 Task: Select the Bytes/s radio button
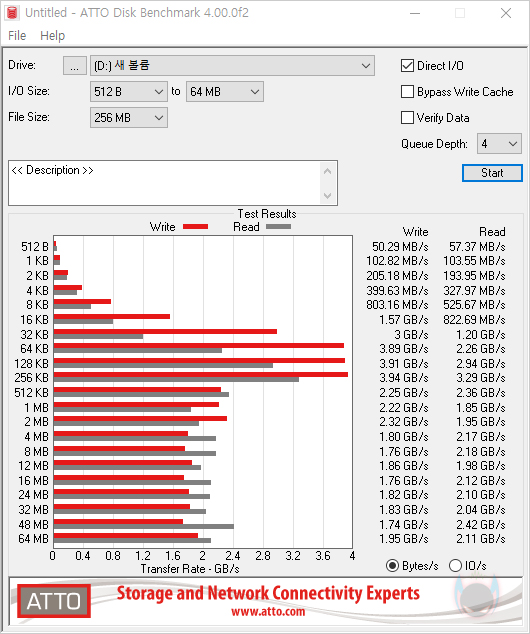(392, 566)
